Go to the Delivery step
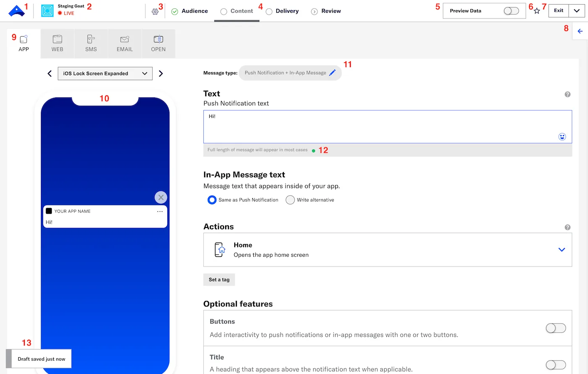 [x=286, y=11]
